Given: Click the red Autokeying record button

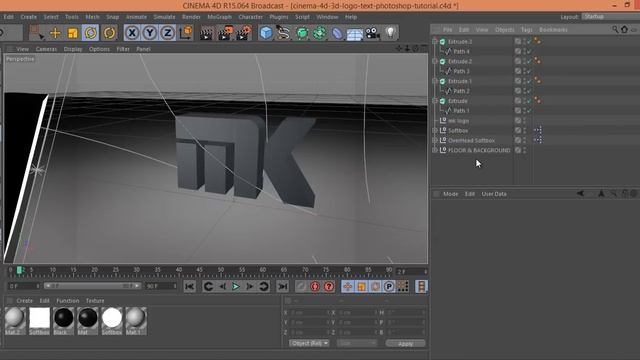Looking at the screenshot, I should click(315, 287).
